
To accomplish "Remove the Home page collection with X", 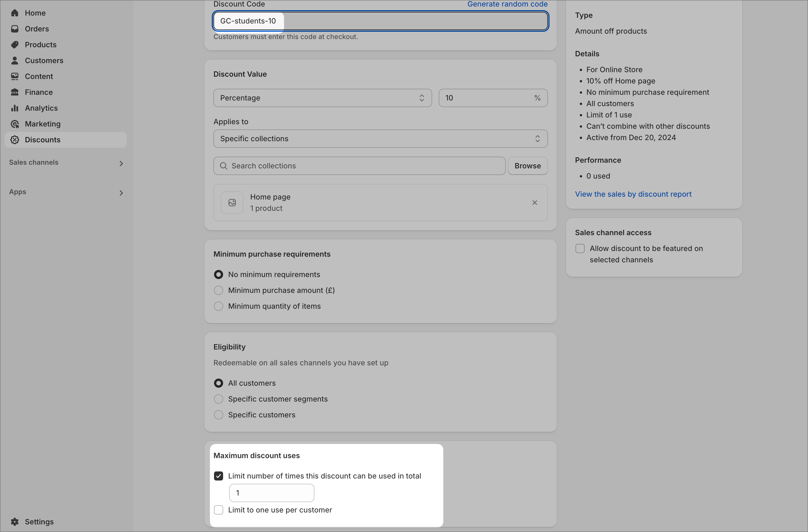I will (x=534, y=203).
